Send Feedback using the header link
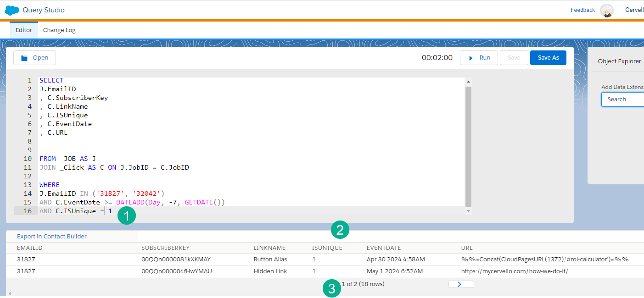The width and height of the screenshot is (644, 298). pyautogui.click(x=582, y=10)
